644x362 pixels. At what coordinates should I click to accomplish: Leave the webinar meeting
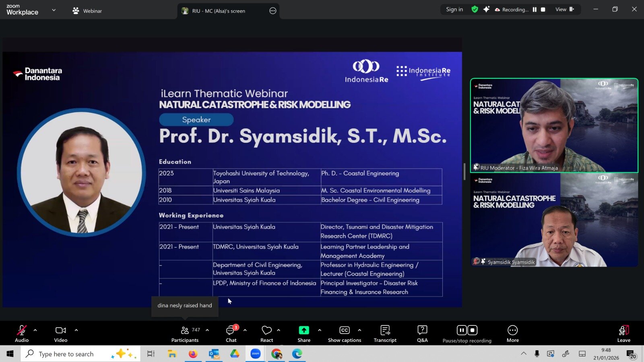(x=623, y=333)
